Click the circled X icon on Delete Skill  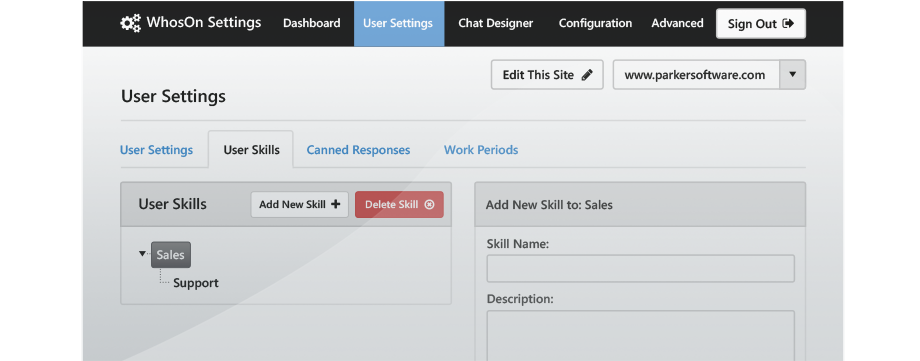429,204
